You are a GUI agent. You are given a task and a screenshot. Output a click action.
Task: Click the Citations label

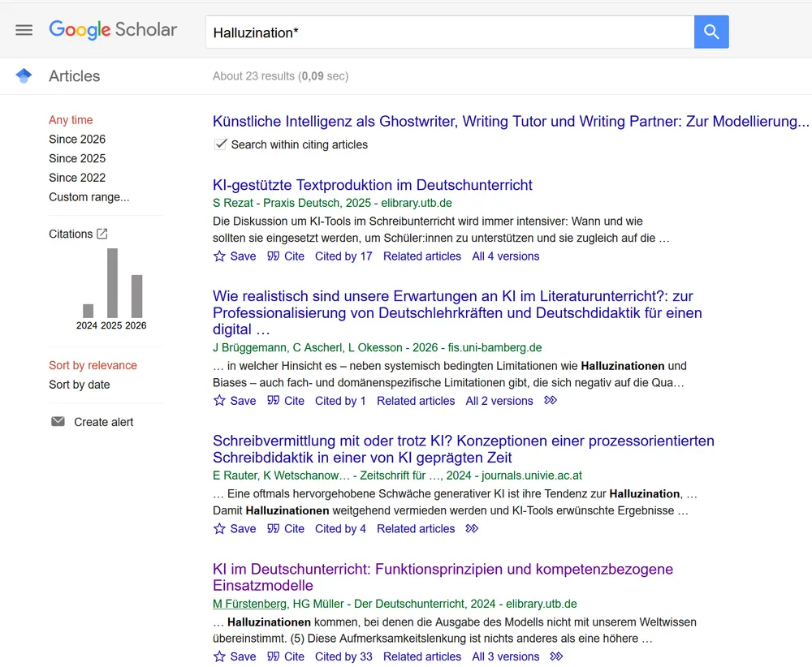tap(71, 234)
